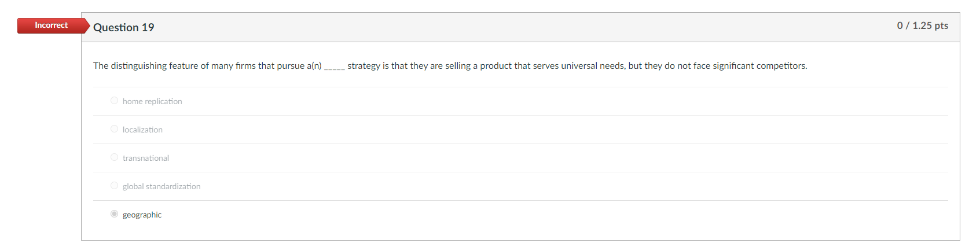Click the selected geographic radio button
The width and height of the screenshot is (980, 247).
[x=114, y=214]
